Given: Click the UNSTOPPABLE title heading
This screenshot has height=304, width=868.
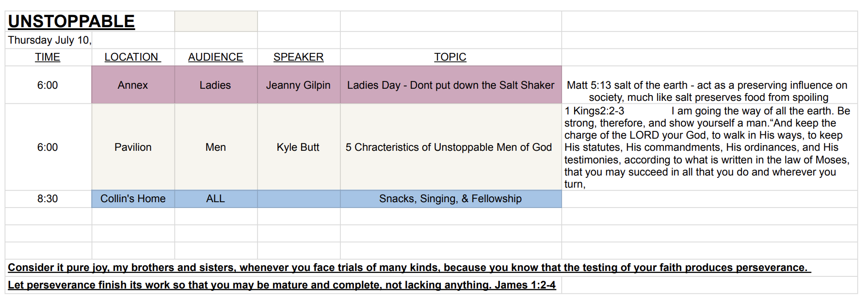Looking at the screenshot, I should 71,22.
